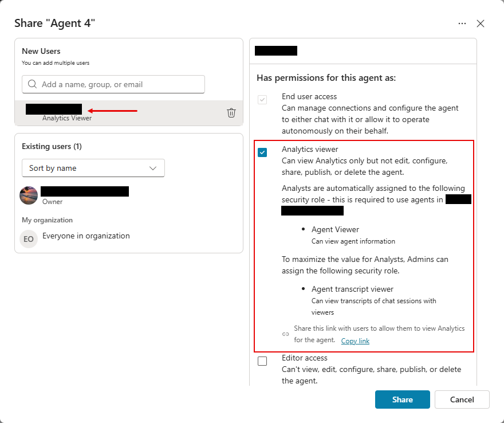504x423 pixels.
Task: Click the Add a name, group, or email field
Action: 113,84
